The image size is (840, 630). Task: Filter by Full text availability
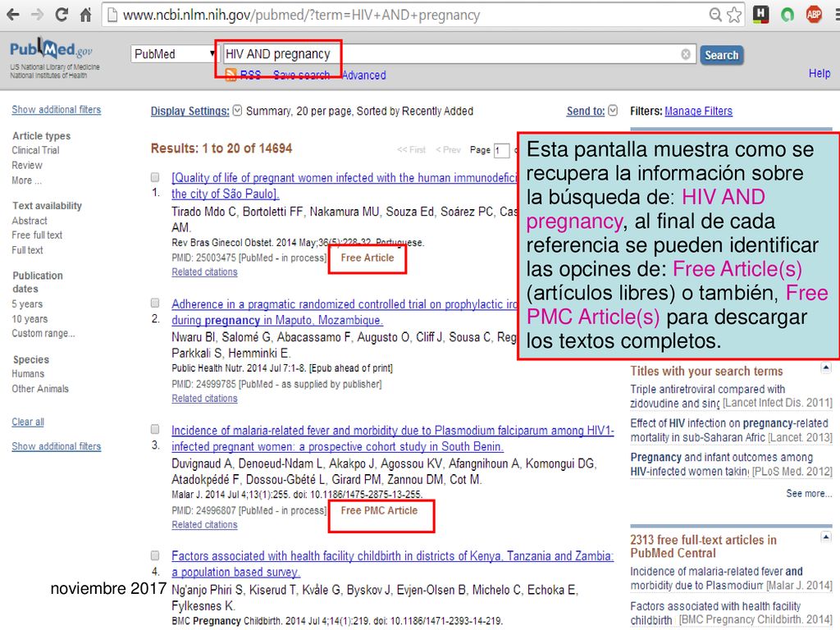(x=27, y=250)
